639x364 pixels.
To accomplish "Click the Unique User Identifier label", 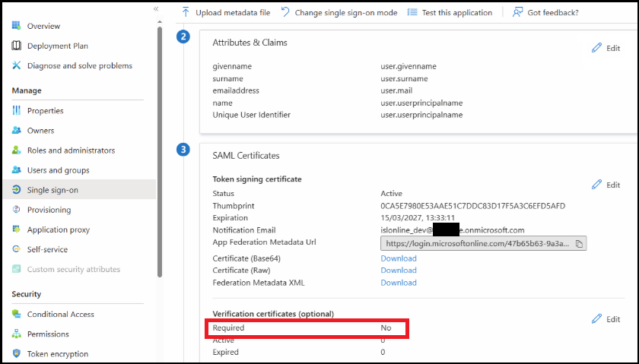I will pos(252,115).
